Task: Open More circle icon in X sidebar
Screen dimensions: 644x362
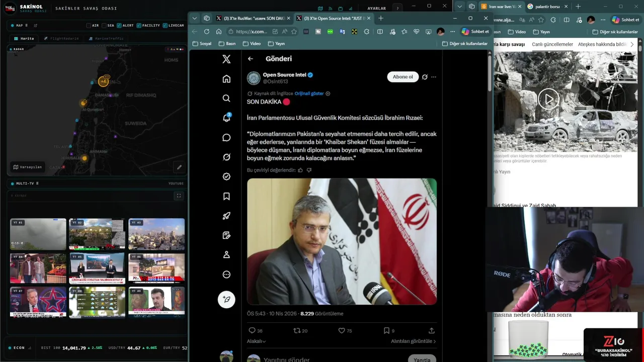Action: 226,275
